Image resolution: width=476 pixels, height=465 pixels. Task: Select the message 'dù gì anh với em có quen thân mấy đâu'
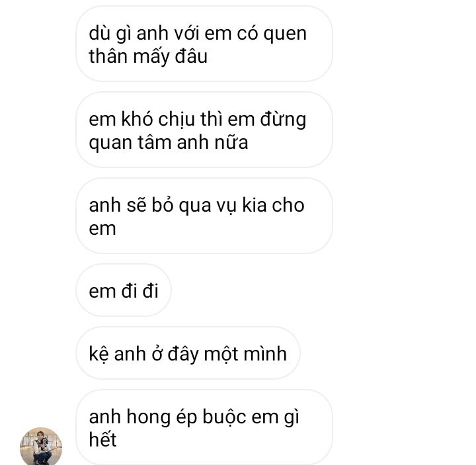click(204, 44)
